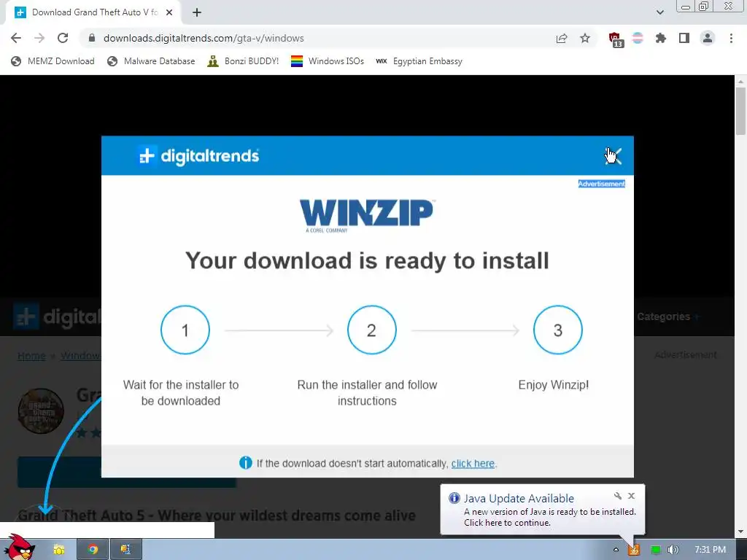Viewport: 747px width, 560px height.
Task: Open the Egyptian Embassy bookmark
Action: coord(419,61)
